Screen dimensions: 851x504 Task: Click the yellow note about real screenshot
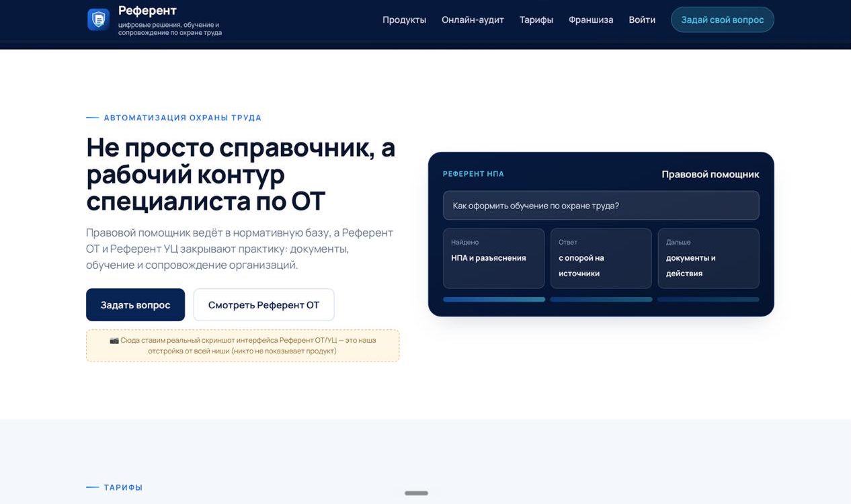243,345
